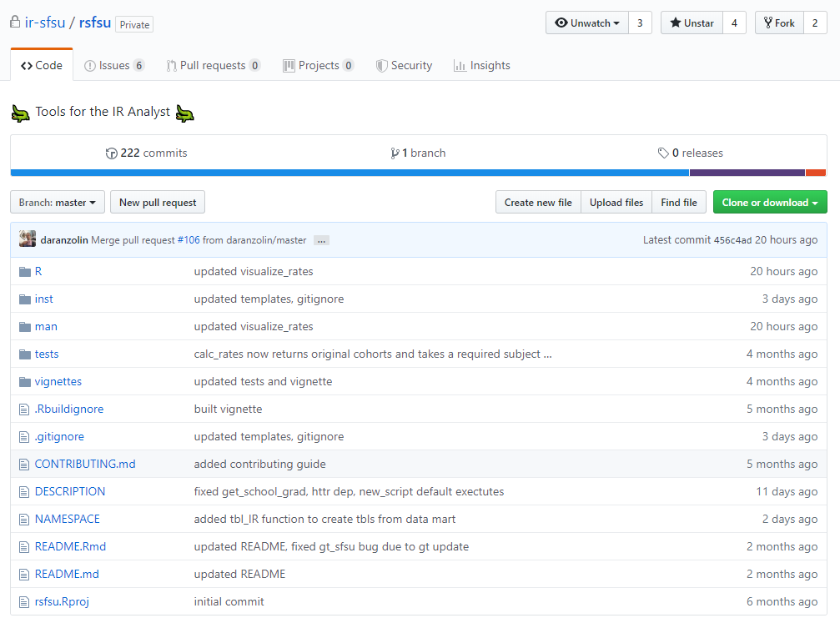Click Create new file button
This screenshot has width=840, height=623.
tap(538, 203)
